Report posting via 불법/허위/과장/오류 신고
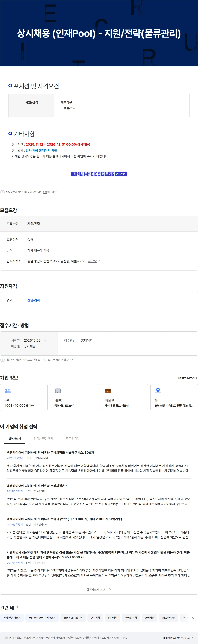The image size is (198, 644). click(x=178, y=638)
